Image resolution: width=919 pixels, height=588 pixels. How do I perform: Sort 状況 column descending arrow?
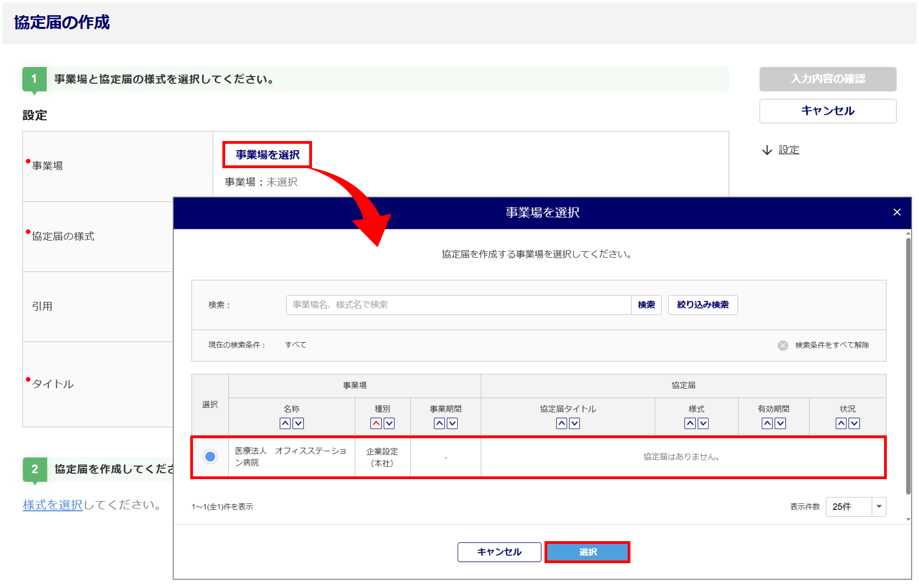[x=854, y=423]
